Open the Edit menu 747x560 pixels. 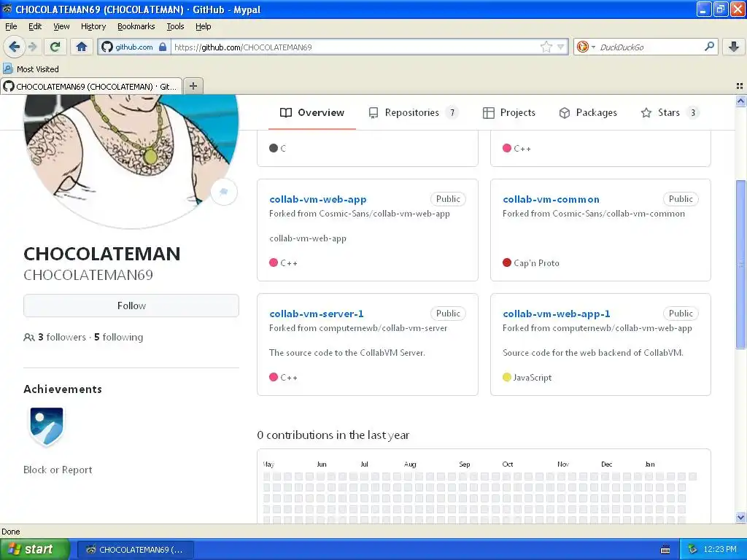pyautogui.click(x=35, y=26)
